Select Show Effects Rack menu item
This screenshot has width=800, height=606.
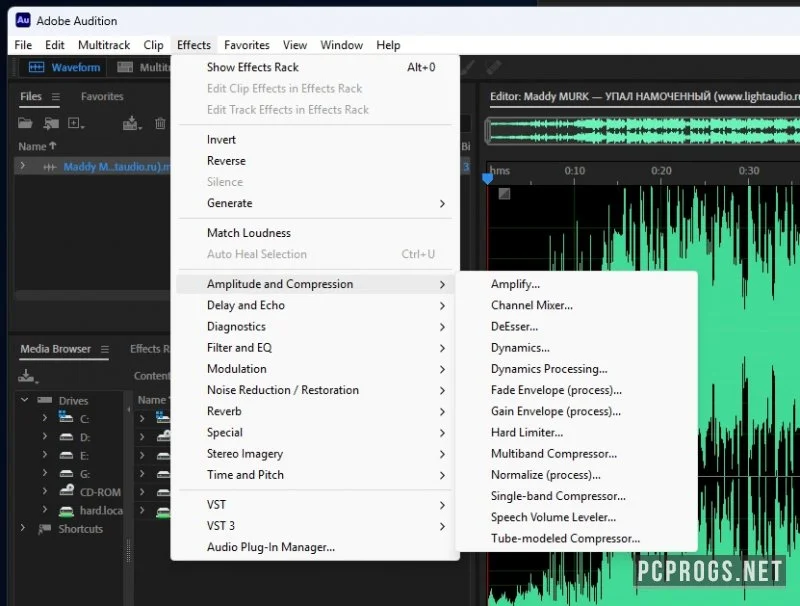pyautogui.click(x=315, y=67)
